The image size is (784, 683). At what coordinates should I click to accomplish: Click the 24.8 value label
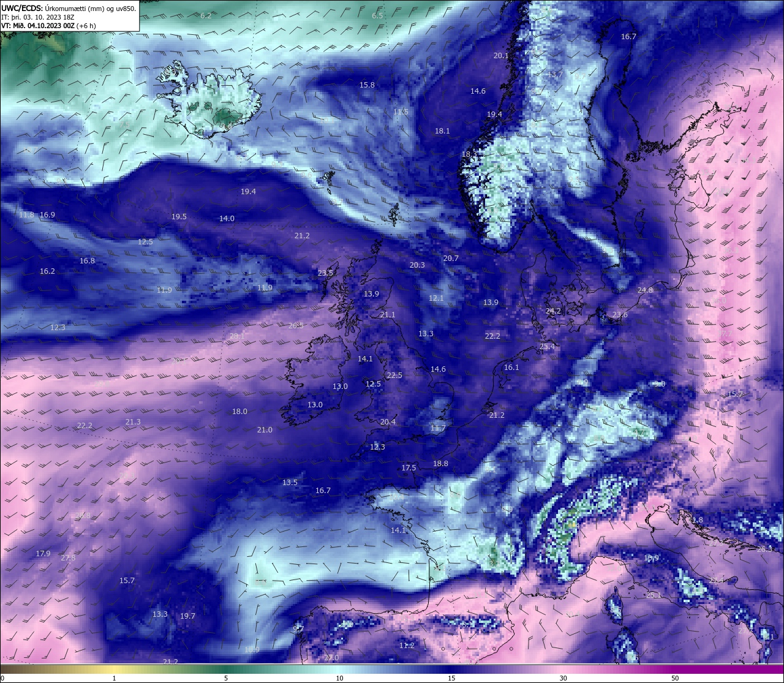coord(645,290)
